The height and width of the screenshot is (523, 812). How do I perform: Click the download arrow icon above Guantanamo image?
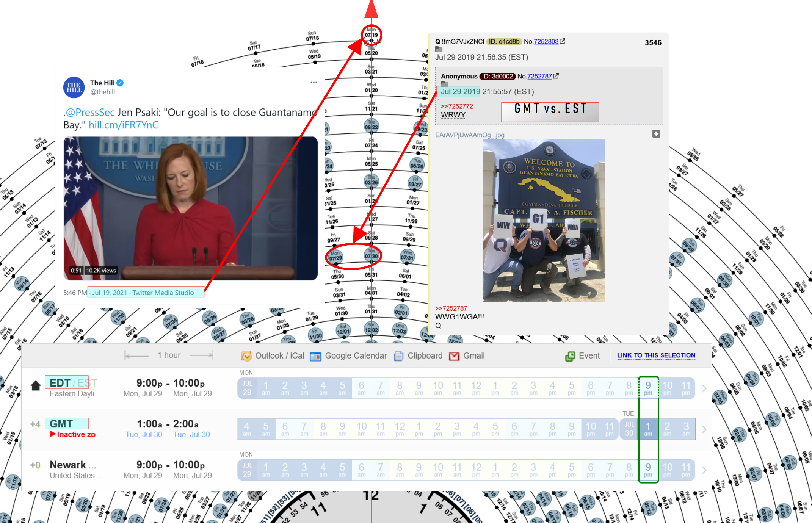[x=656, y=134]
